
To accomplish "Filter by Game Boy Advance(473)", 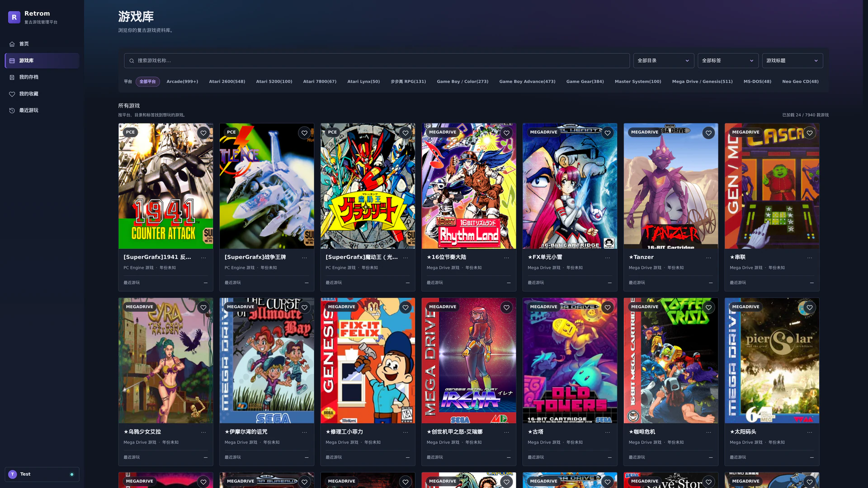I will coord(527,82).
